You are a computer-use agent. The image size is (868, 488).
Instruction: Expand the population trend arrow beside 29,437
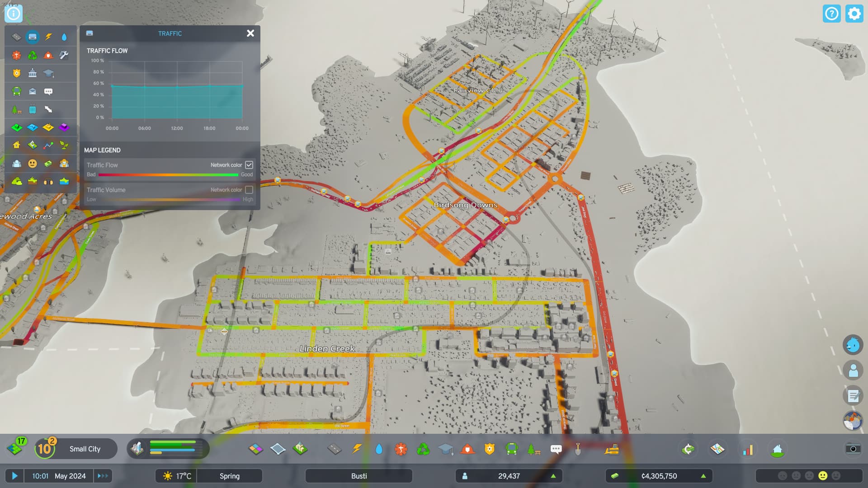pos(553,476)
